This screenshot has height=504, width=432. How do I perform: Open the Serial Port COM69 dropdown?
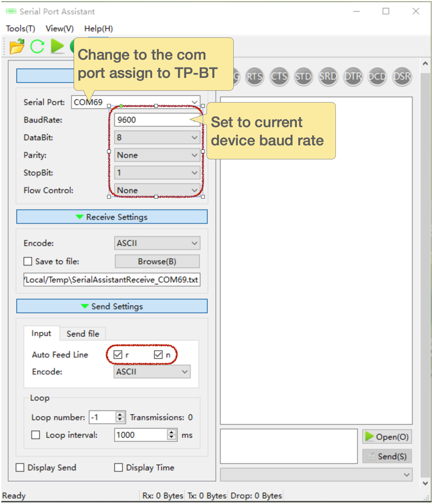(x=194, y=102)
